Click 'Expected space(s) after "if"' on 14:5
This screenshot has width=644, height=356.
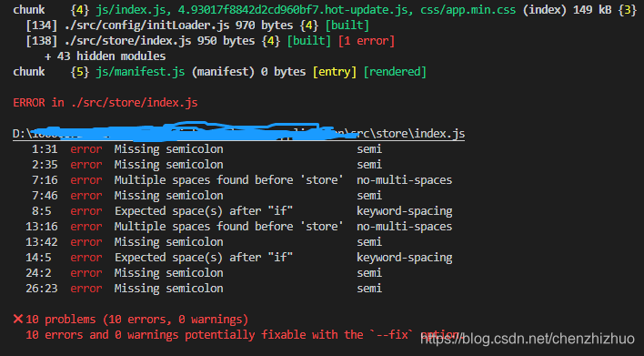click(x=204, y=258)
